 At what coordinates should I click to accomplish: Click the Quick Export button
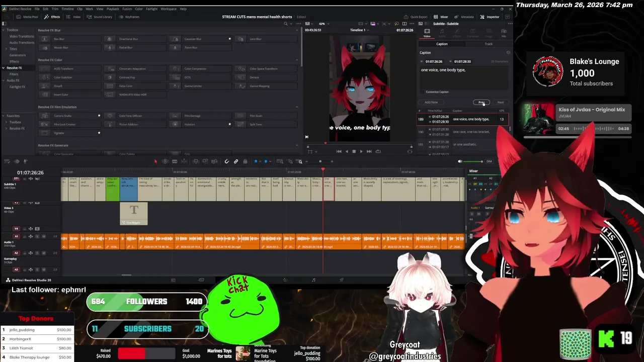tap(416, 17)
